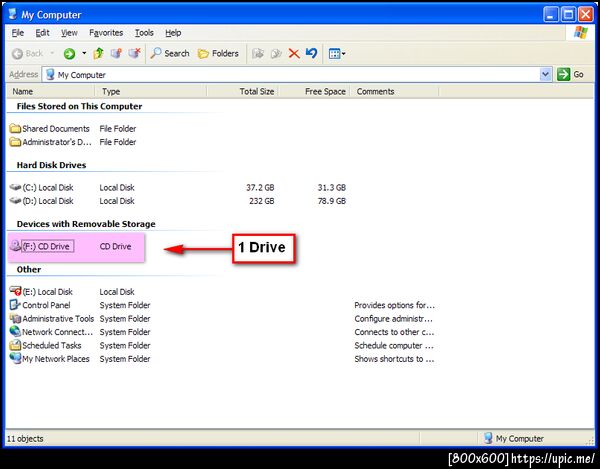
Task: Click the My Computer title bar icon
Action: click(13, 14)
